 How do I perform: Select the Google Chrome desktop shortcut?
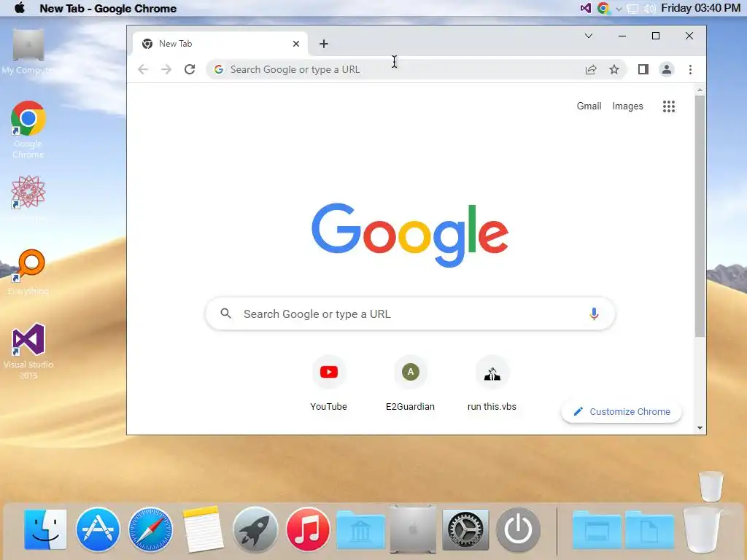click(28, 130)
